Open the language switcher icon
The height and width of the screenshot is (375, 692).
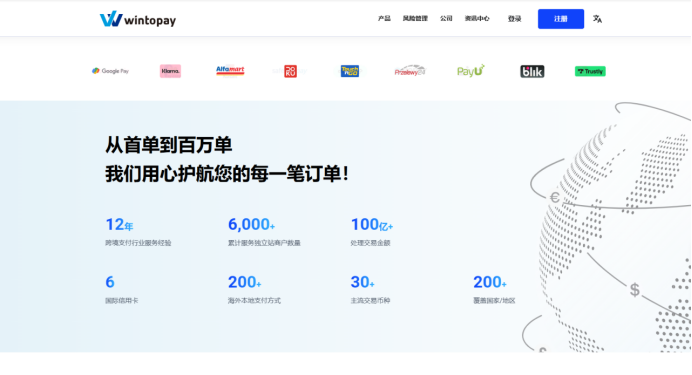[x=597, y=19]
